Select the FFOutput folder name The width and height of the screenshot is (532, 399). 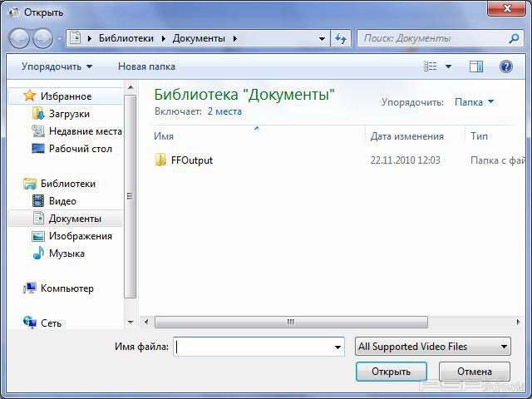pyautogui.click(x=192, y=160)
